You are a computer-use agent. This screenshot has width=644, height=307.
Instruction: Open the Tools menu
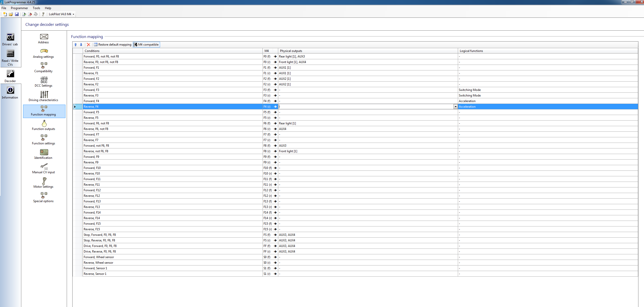(x=36, y=8)
